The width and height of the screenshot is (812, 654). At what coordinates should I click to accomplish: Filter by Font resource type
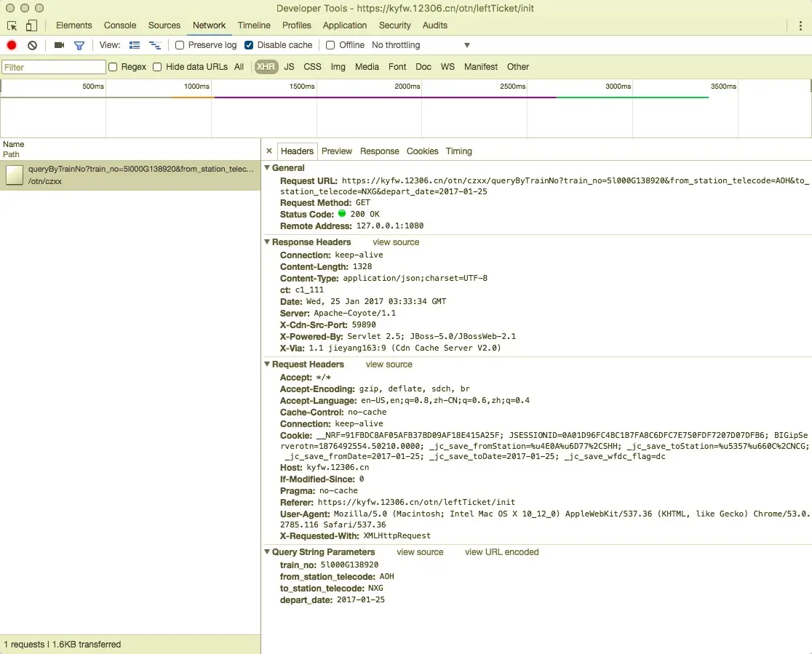click(397, 67)
